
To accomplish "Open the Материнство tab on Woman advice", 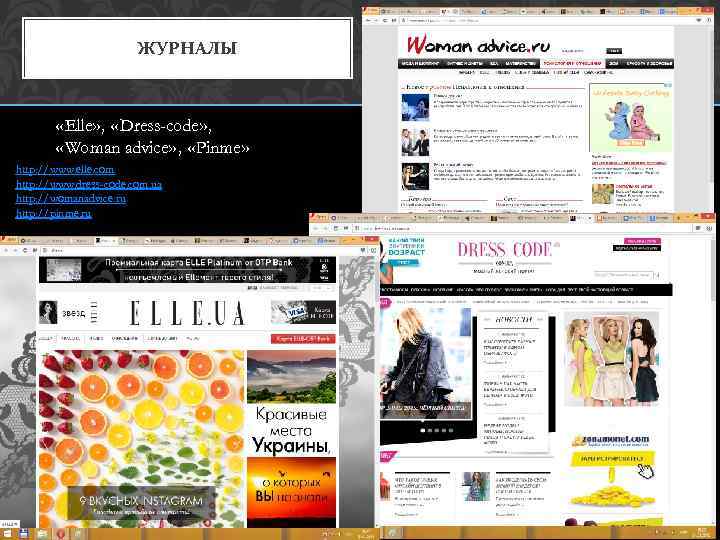I will 520,63.
